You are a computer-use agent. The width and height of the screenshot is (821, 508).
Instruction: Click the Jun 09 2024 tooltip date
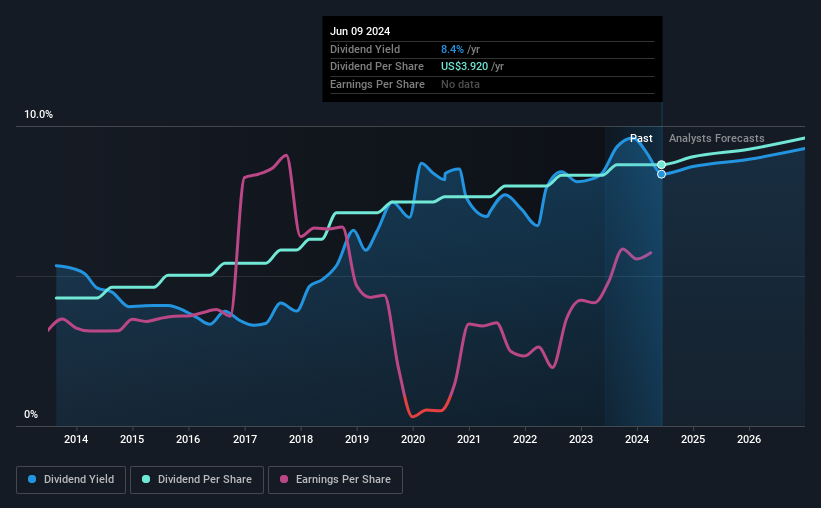pyautogui.click(x=360, y=31)
